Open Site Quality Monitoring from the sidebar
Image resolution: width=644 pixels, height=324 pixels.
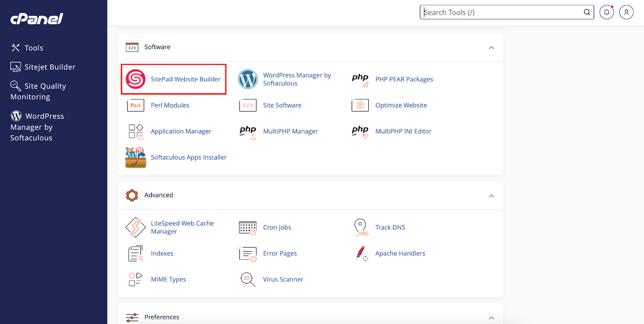(38, 91)
